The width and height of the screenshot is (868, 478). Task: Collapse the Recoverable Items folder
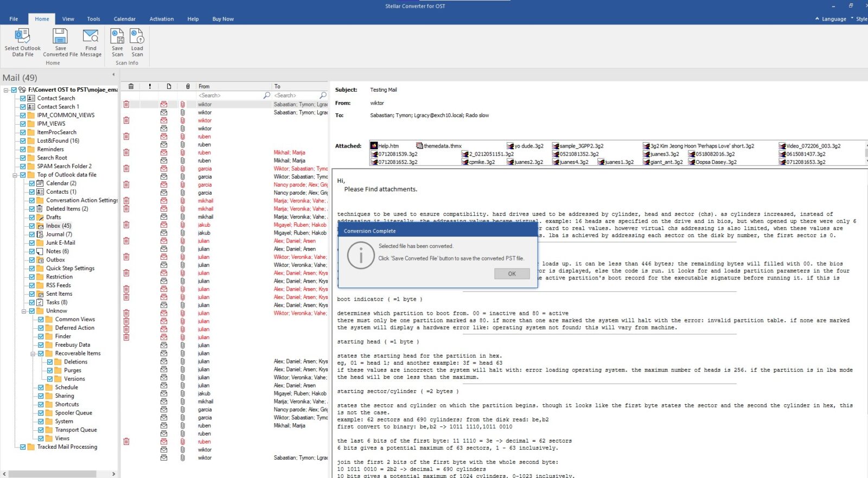[x=33, y=354]
